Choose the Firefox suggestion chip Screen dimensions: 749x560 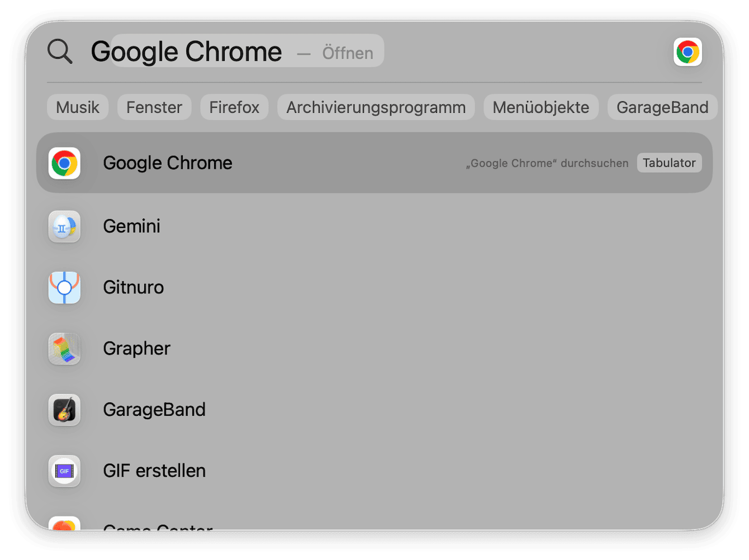tap(234, 107)
